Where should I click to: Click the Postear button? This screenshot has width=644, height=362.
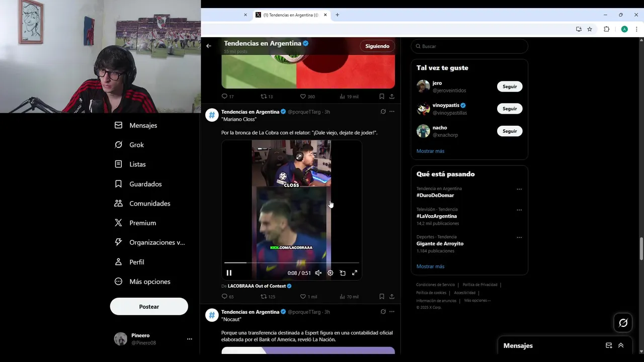pyautogui.click(x=149, y=307)
